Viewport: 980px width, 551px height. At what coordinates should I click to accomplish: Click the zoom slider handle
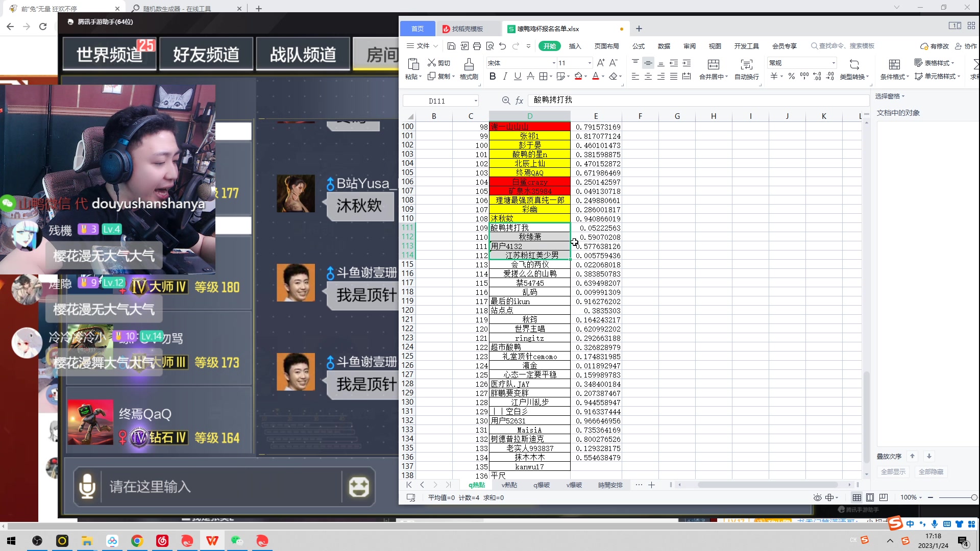click(974, 497)
